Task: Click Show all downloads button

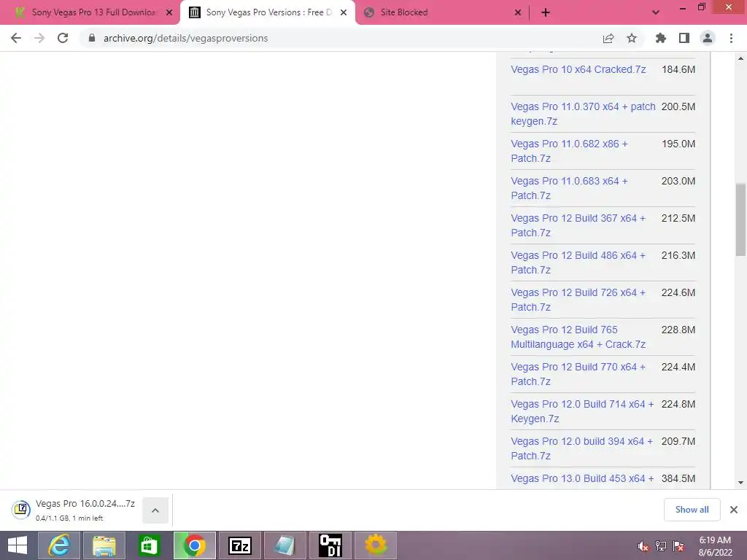Action: click(x=692, y=510)
